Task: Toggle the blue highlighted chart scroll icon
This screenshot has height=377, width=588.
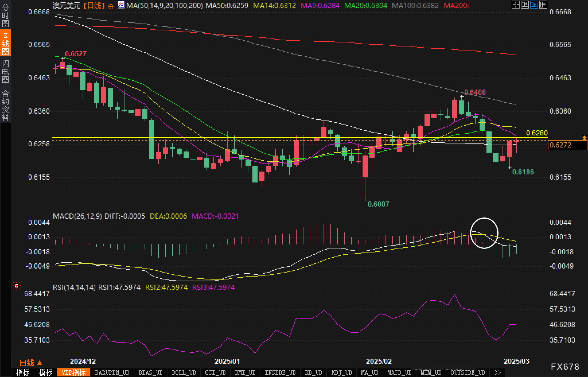Action: (x=534, y=5)
